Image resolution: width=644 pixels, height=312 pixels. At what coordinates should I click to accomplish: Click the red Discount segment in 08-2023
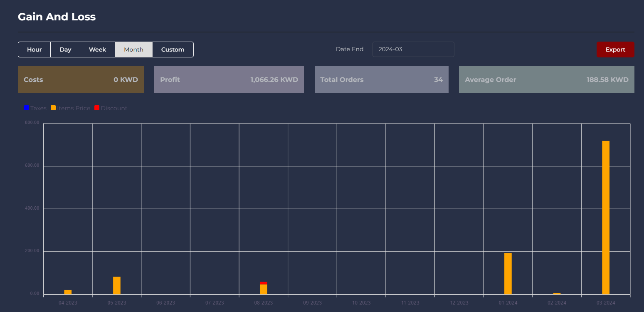pos(263,283)
